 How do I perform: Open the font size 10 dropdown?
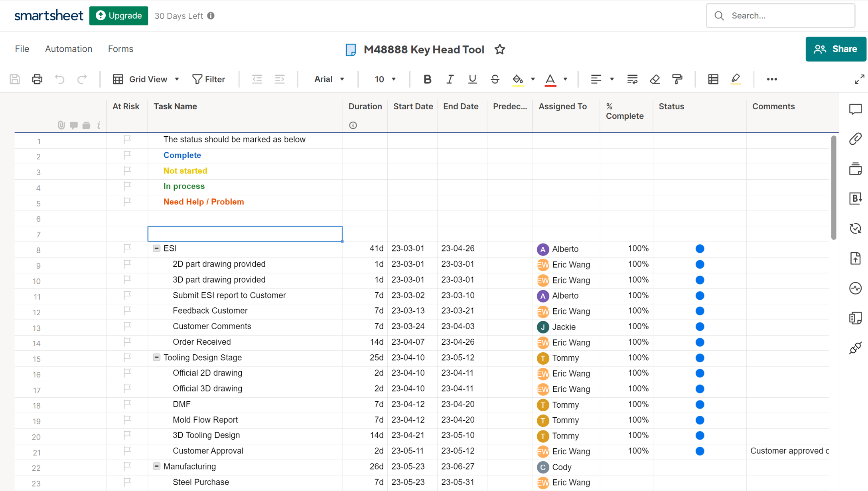click(385, 79)
